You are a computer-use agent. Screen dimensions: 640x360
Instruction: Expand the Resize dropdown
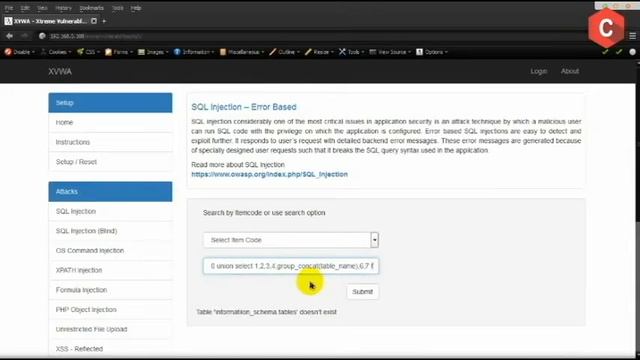point(319,52)
